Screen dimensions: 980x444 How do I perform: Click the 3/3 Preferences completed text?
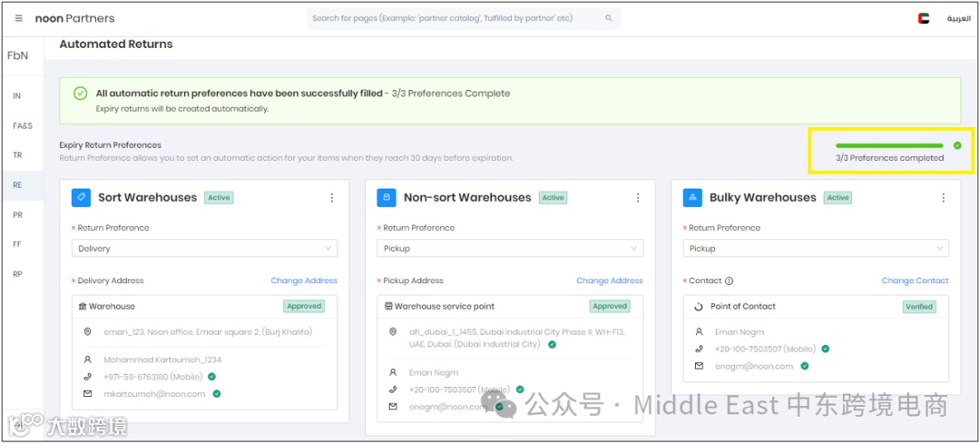889,158
